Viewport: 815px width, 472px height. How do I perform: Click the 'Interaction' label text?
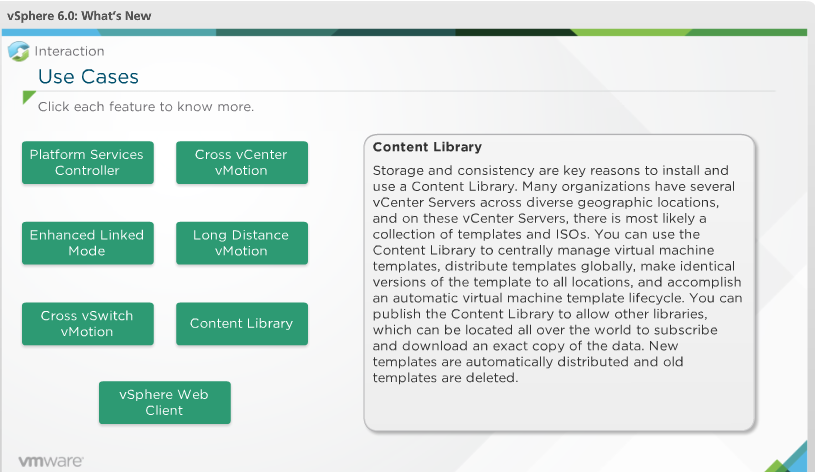pyautogui.click(x=69, y=51)
